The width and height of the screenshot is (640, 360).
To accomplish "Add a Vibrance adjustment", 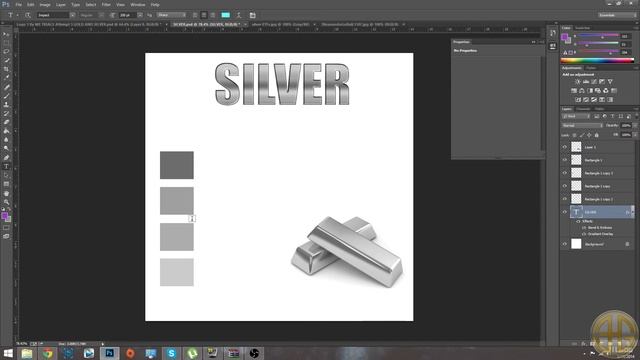I will (x=610, y=82).
